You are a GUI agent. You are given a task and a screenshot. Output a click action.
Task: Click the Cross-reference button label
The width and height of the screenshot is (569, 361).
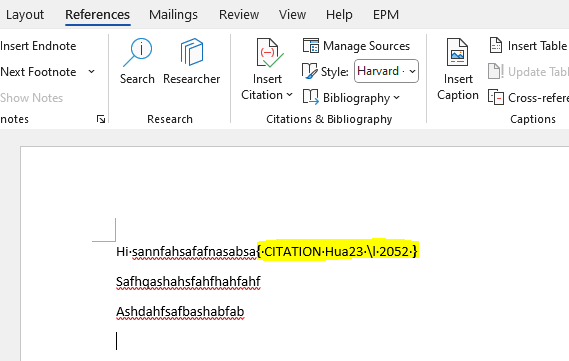coord(538,98)
